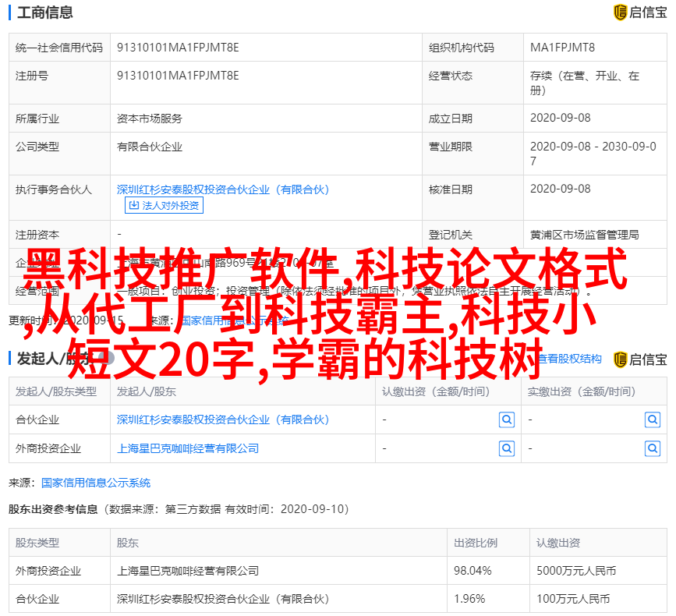Open the 查看股权结构 link

[569, 359]
